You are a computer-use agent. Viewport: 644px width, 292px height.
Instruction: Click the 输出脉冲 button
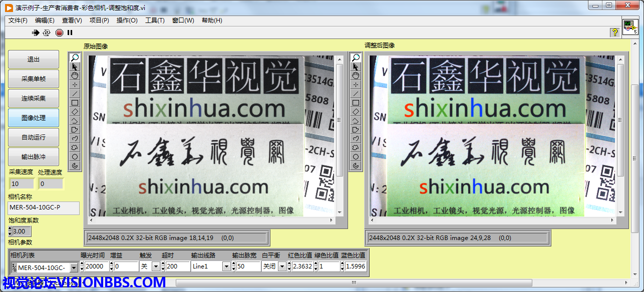[x=34, y=157]
